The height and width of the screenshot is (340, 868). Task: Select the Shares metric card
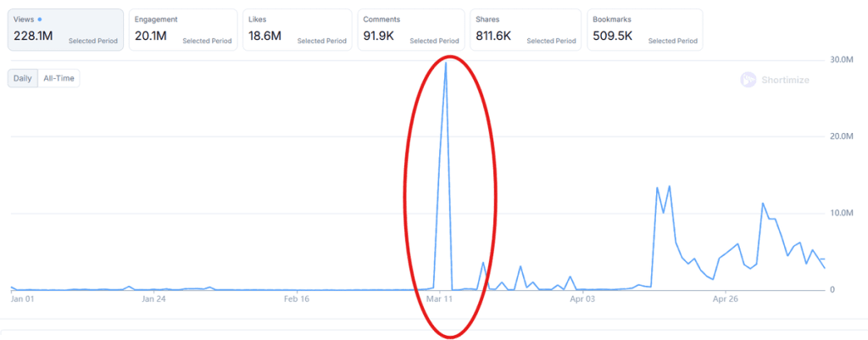tap(525, 29)
